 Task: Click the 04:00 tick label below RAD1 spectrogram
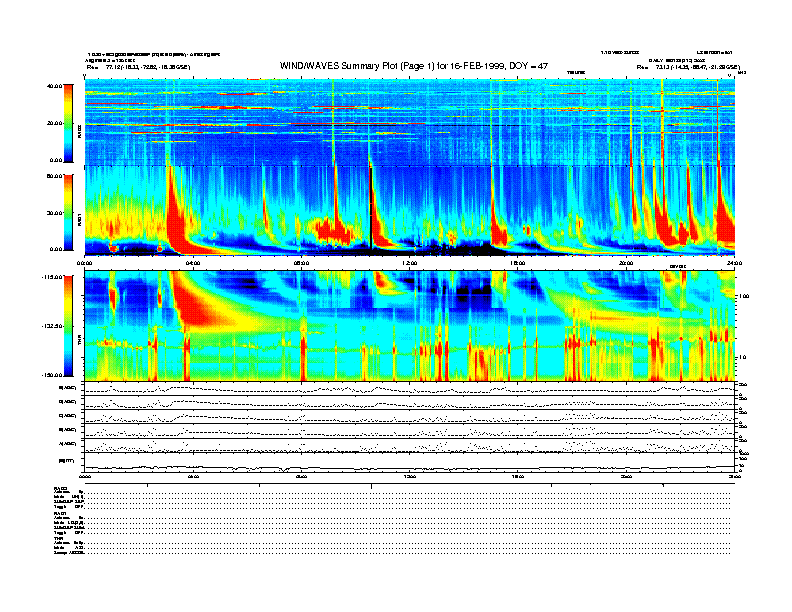pyautogui.click(x=193, y=263)
